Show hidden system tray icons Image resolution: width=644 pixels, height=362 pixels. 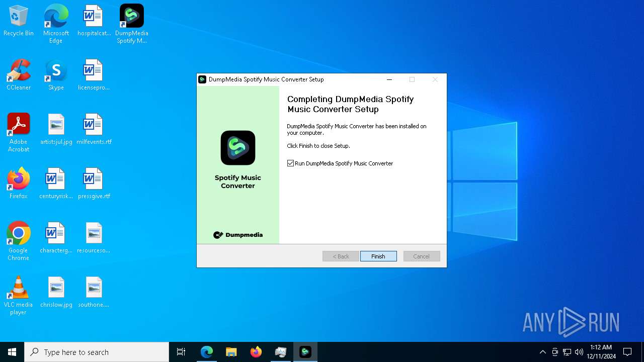click(x=542, y=352)
